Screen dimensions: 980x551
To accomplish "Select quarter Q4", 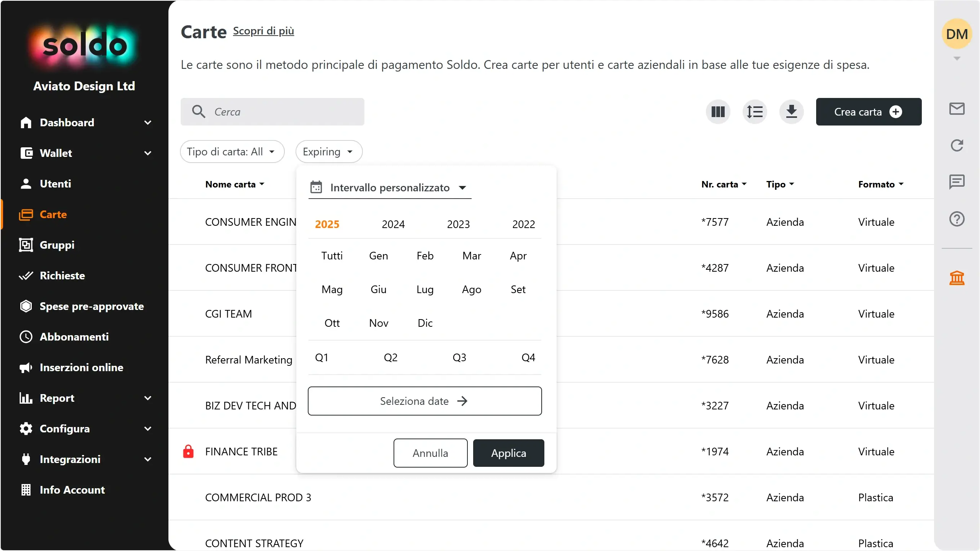I will pyautogui.click(x=528, y=357).
